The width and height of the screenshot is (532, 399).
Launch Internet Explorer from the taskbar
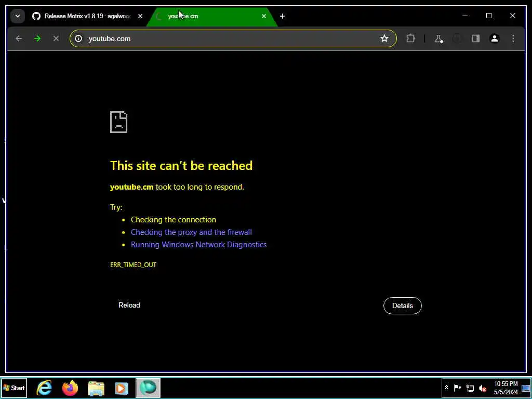45,388
